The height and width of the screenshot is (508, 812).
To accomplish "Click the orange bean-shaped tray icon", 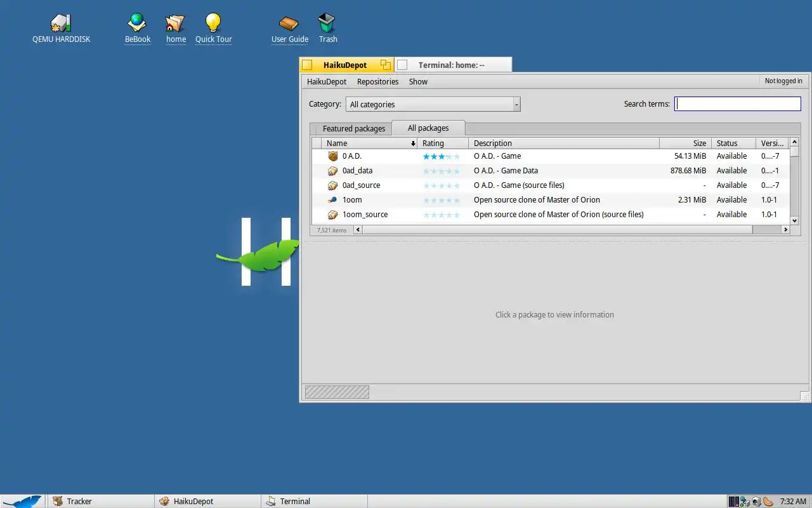I will [768, 502].
